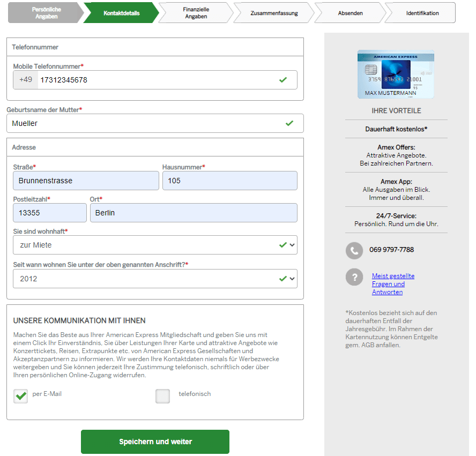Click the Amex Offers: heading
Viewport: 476px width, 456px height.
pos(396,147)
